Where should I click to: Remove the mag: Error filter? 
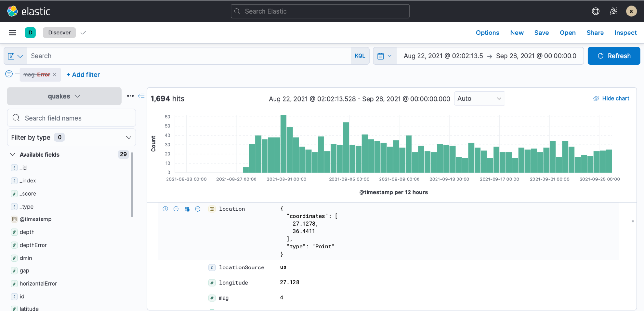[x=55, y=75]
